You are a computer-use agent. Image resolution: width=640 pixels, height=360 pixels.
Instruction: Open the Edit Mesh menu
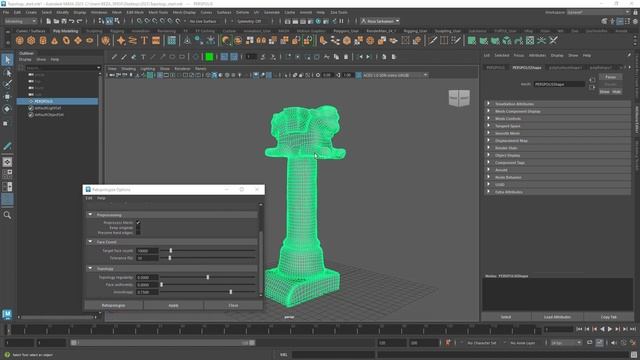(135, 12)
